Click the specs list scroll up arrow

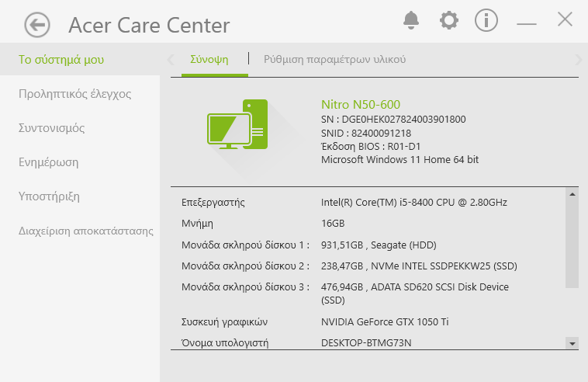572,194
